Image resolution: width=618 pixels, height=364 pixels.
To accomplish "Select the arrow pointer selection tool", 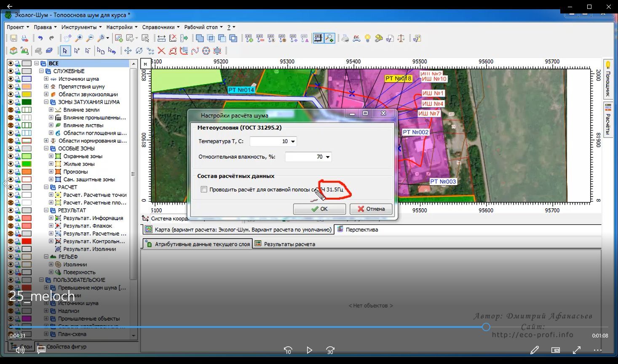I will click(65, 51).
